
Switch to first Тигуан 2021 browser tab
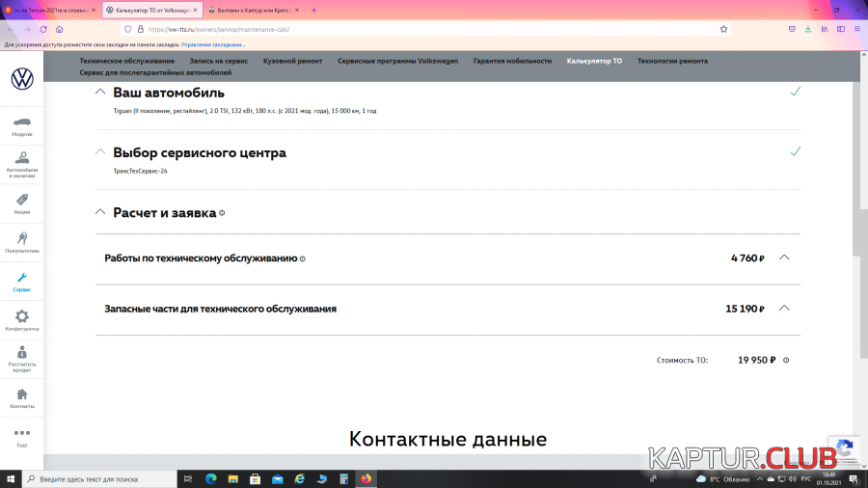click(x=49, y=10)
